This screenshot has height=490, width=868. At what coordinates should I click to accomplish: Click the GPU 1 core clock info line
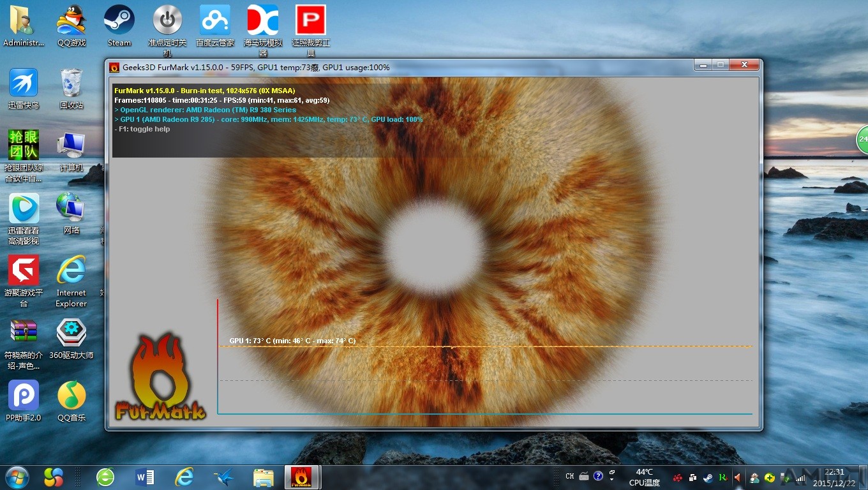click(x=269, y=119)
